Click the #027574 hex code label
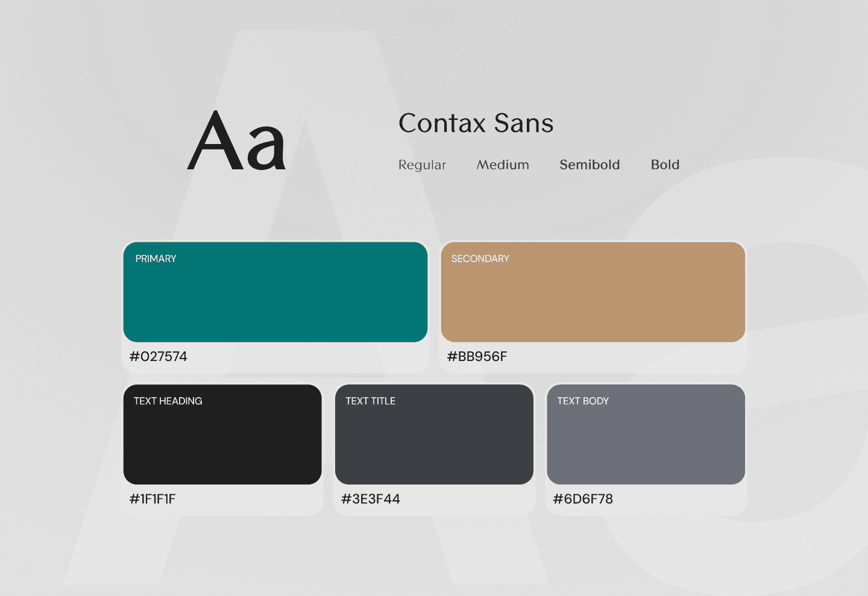 160,356
